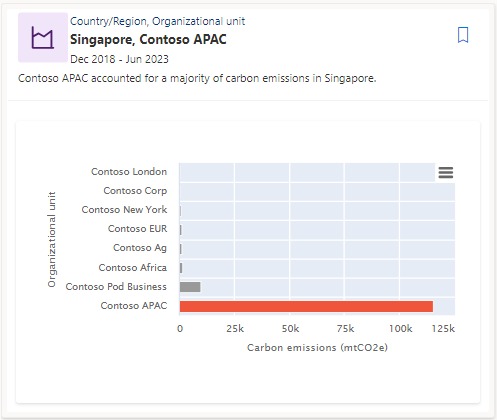497x420 pixels.
Task: Click the insight summary sentence
Action: (x=197, y=78)
